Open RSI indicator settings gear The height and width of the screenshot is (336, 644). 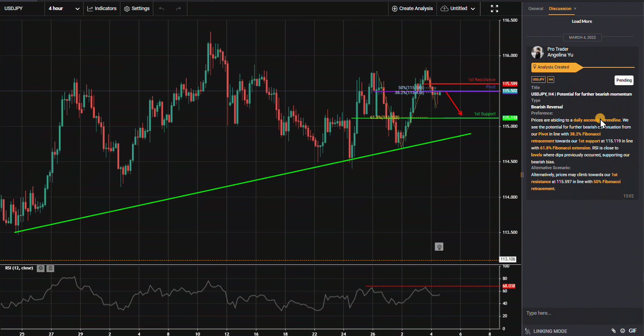[41, 268]
